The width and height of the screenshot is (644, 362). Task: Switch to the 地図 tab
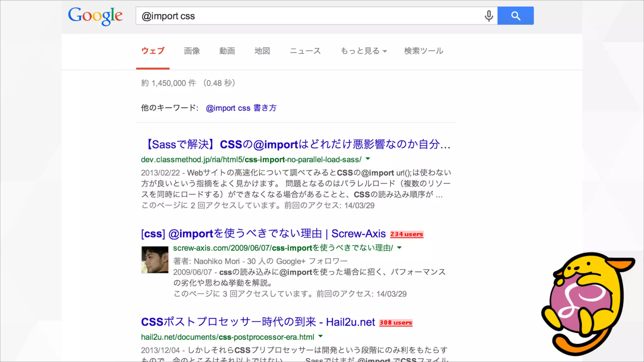262,51
